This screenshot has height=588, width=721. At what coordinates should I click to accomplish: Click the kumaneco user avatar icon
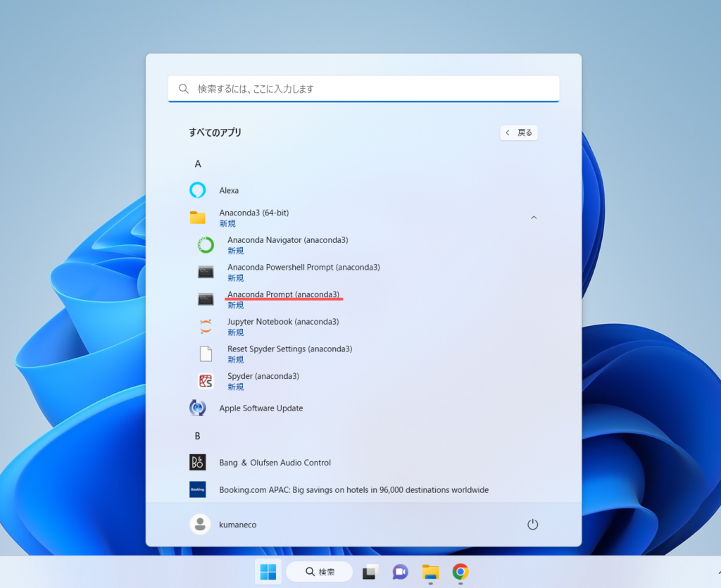(x=200, y=525)
